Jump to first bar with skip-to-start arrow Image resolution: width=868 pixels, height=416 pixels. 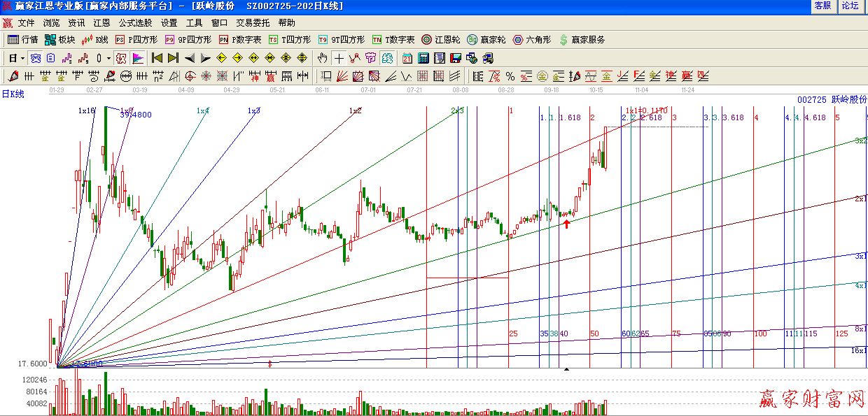(x=157, y=58)
